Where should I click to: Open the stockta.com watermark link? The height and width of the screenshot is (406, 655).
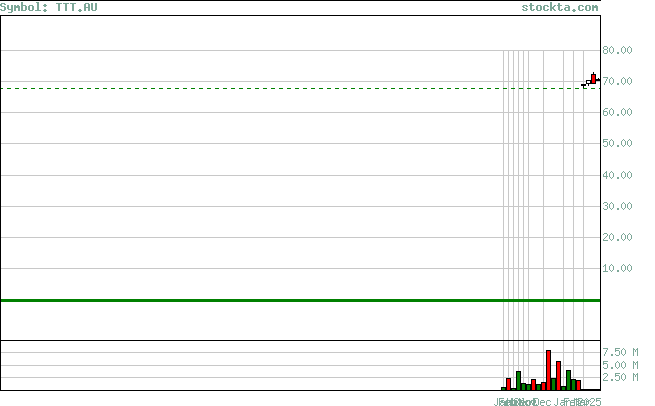[x=560, y=7]
